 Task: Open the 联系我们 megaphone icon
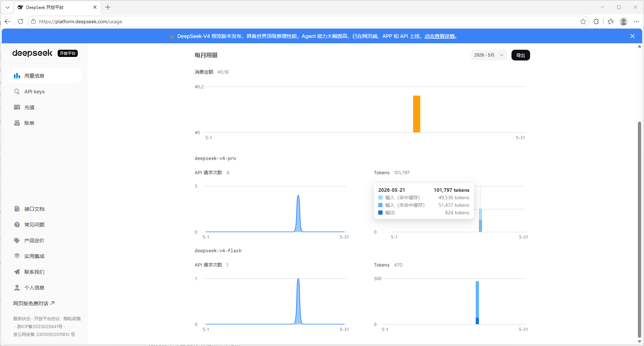coord(17,272)
